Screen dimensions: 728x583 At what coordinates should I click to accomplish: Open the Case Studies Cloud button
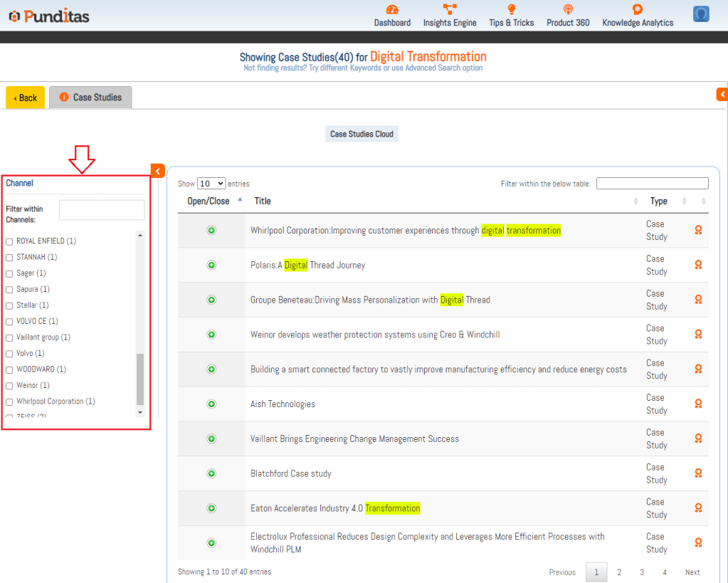pos(362,134)
